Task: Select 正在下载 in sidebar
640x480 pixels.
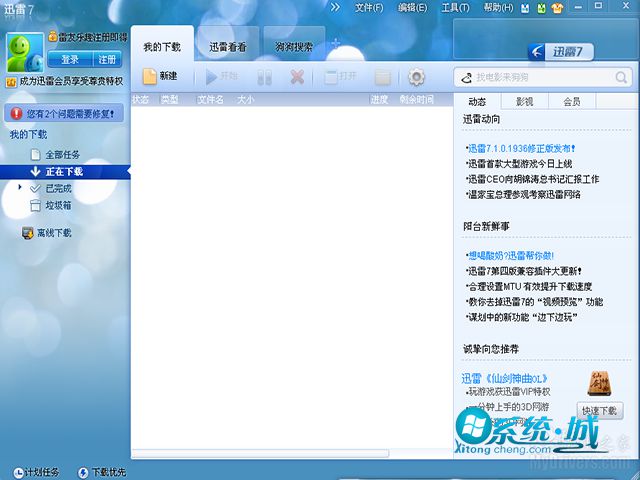Action: 65,172
